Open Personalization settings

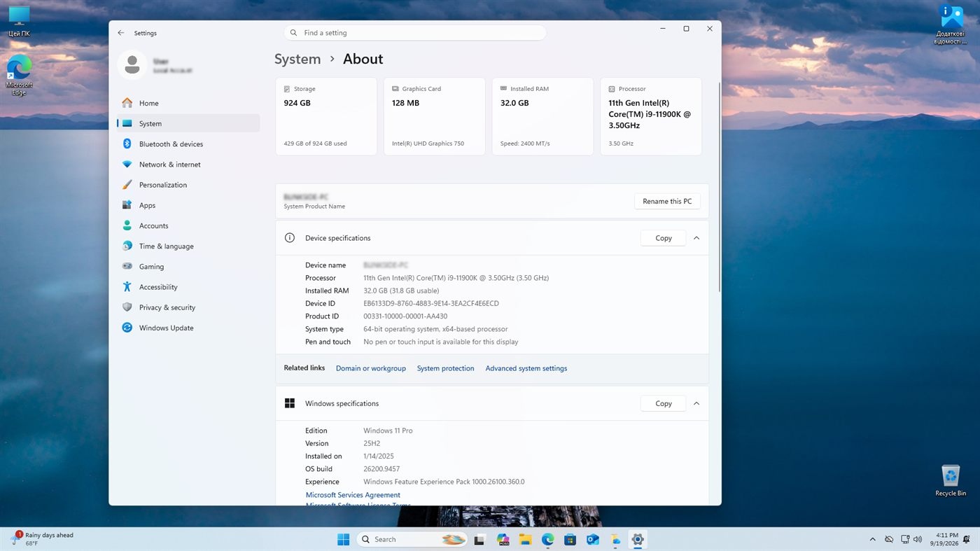(x=188, y=185)
